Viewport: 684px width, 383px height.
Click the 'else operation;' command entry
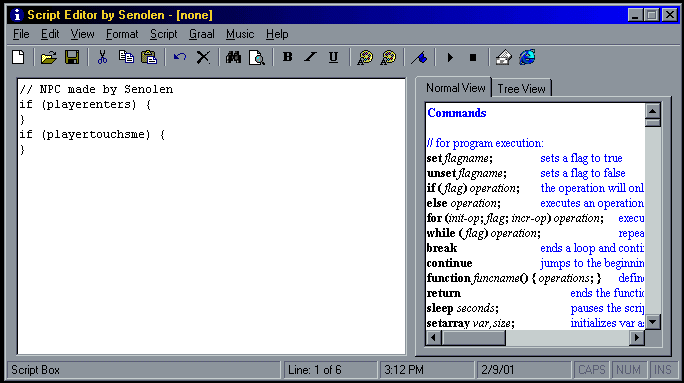(x=464, y=203)
